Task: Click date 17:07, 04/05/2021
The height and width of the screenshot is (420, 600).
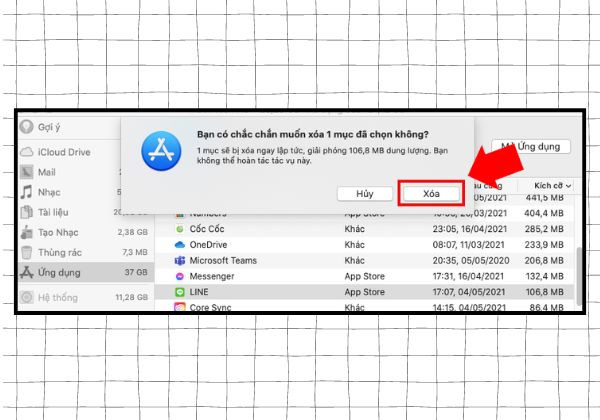Action: 469,292
